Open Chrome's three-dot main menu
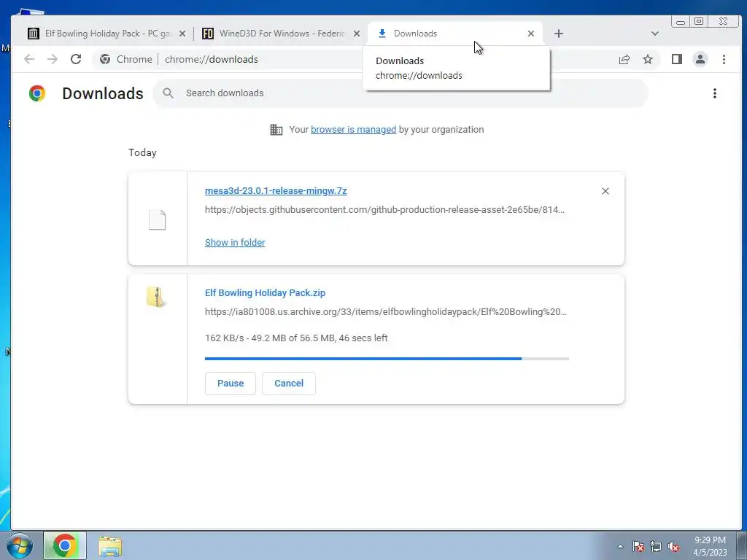Screen dimensions: 747x560 724,59
